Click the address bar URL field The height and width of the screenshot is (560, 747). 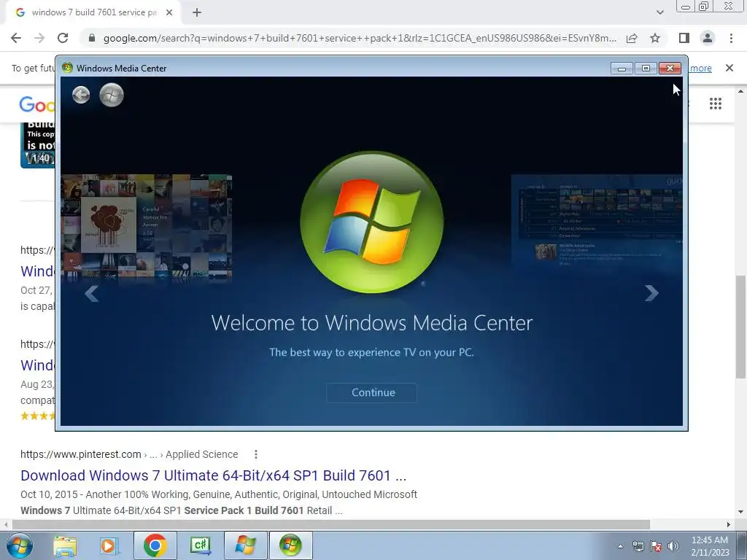360,38
